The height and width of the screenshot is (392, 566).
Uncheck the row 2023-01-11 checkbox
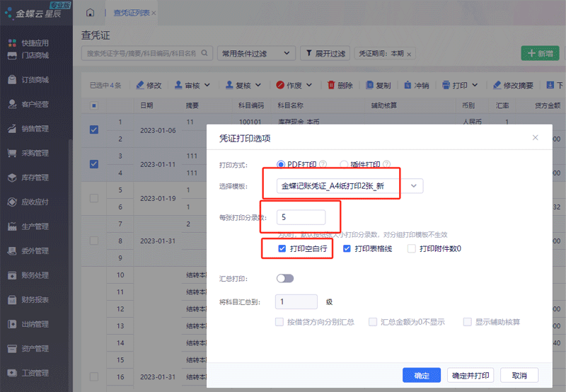[x=94, y=164]
